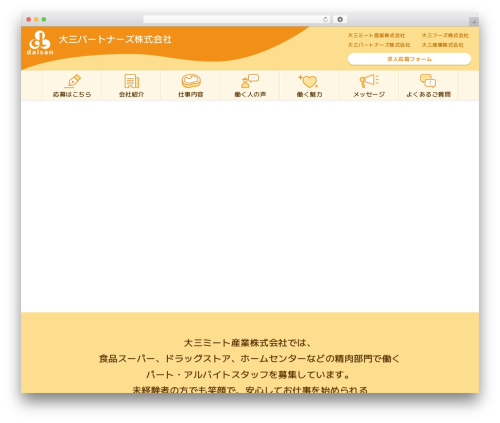Open the メッセージ megaphone icon
500x423 pixels.
[x=369, y=81]
